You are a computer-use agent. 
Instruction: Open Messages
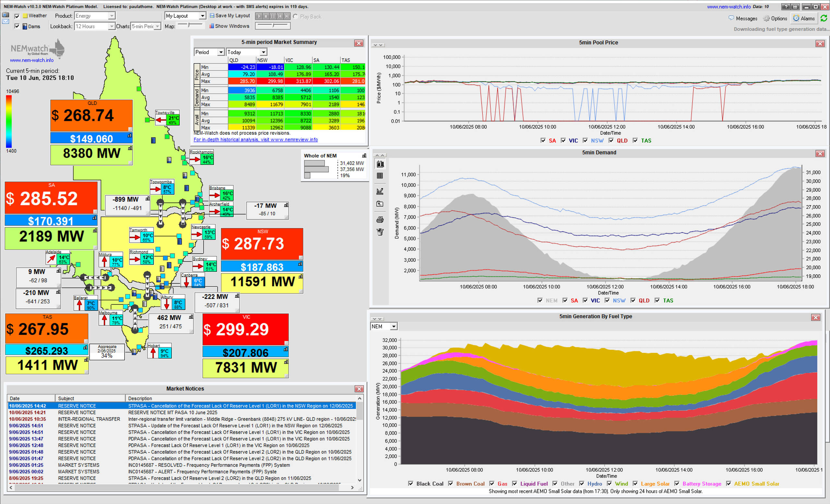click(743, 18)
